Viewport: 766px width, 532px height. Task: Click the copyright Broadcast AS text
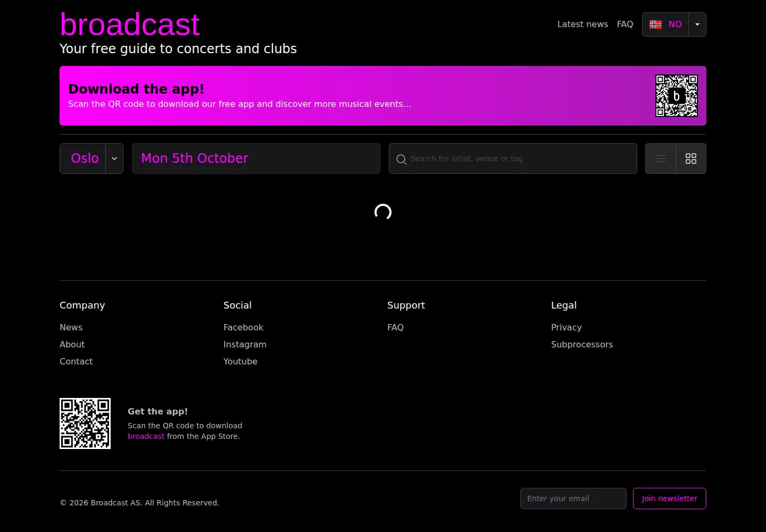139,503
